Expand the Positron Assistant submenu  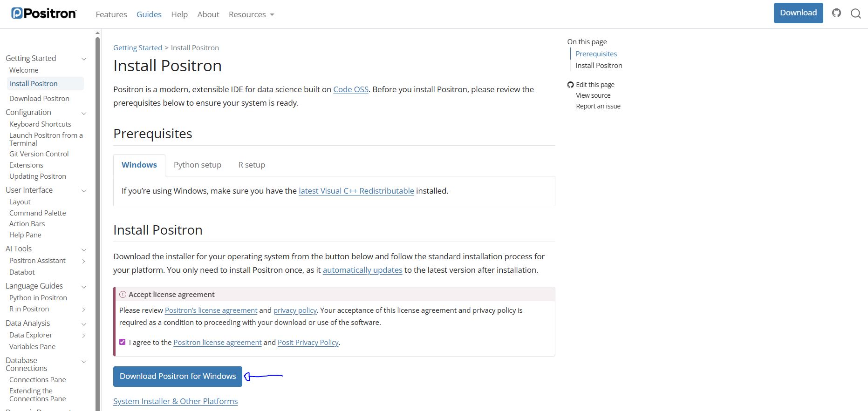[x=84, y=261]
